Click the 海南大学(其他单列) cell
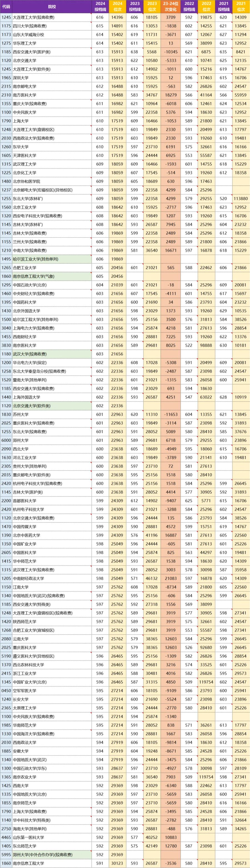 tap(52, 829)
